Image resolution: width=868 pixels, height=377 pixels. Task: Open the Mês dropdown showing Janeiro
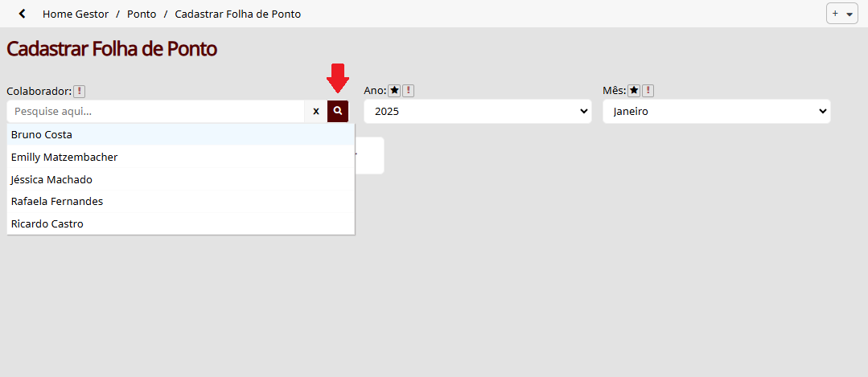tap(716, 111)
